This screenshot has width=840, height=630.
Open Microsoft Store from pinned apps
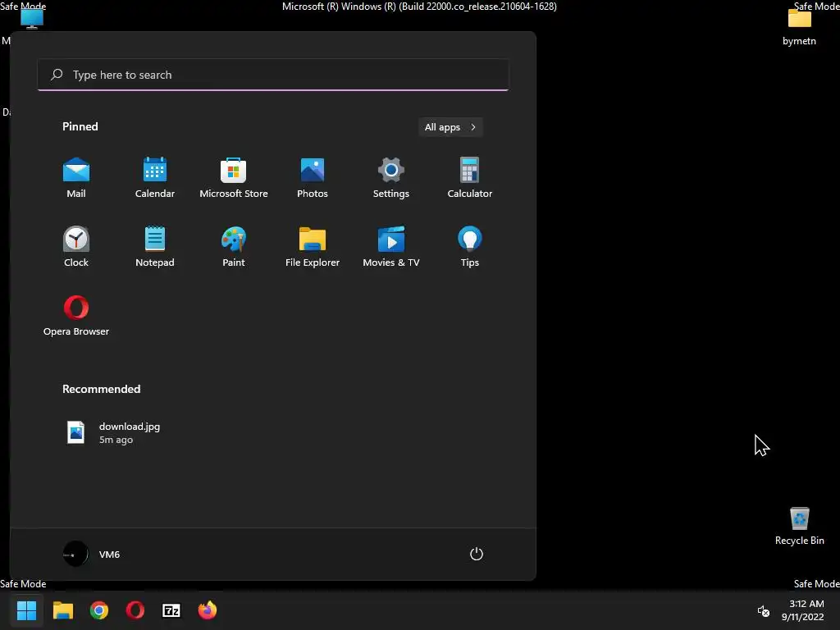pyautogui.click(x=234, y=178)
